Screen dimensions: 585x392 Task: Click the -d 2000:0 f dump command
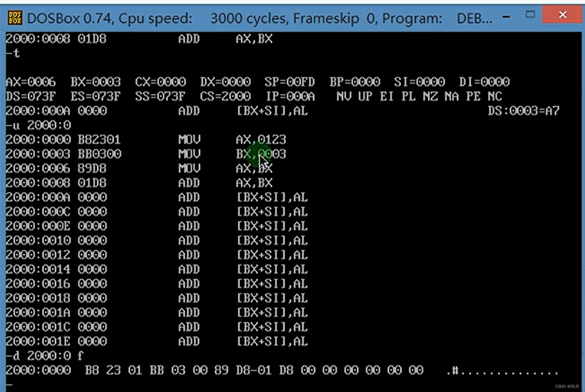click(x=45, y=356)
